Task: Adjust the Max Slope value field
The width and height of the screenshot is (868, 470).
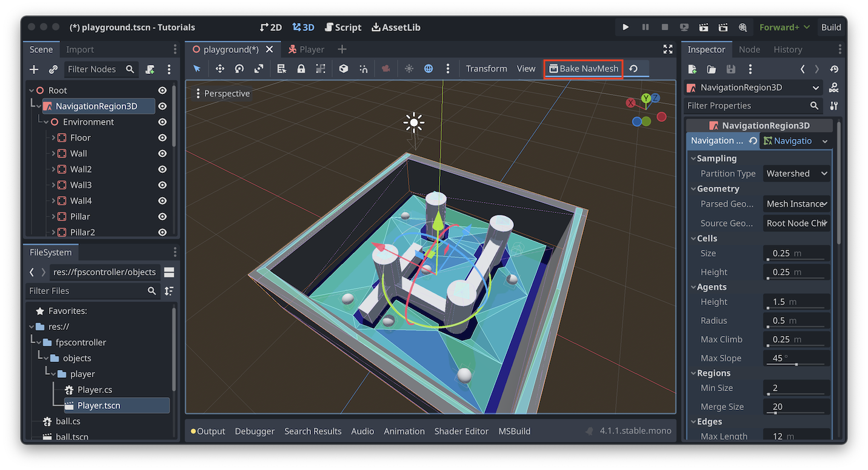Action: [796, 358]
